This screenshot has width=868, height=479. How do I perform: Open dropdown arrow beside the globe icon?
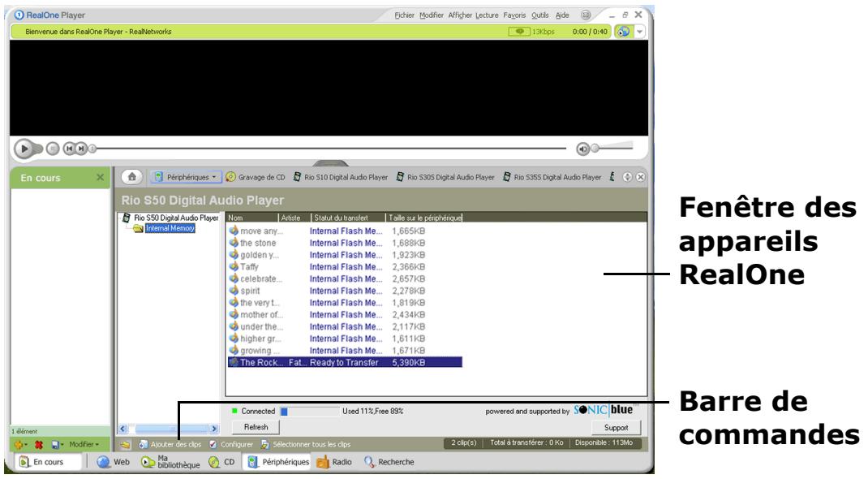tap(640, 31)
